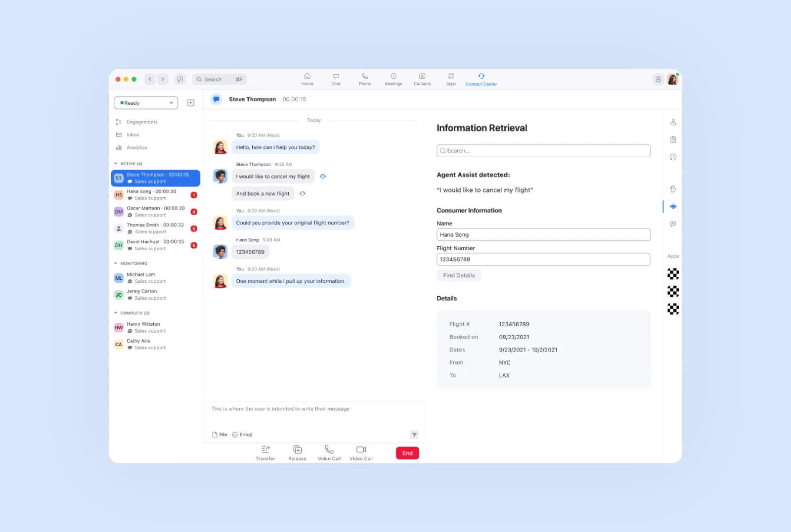Click the Emoji picker icon

[235, 435]
